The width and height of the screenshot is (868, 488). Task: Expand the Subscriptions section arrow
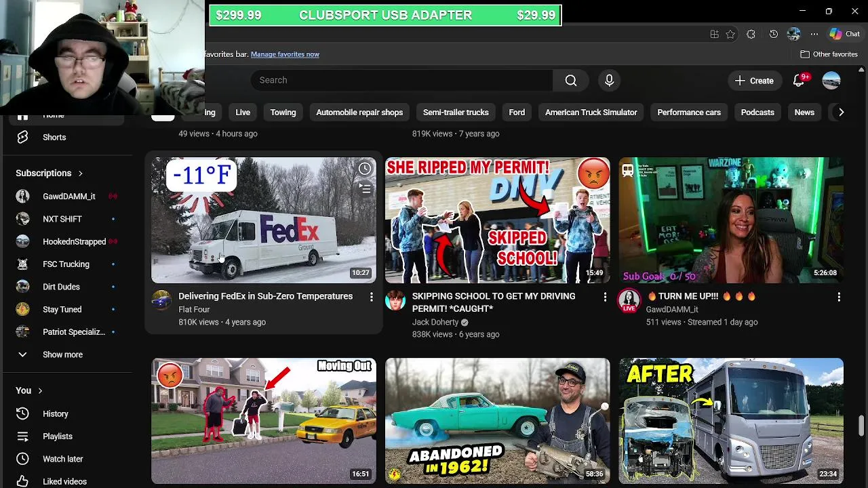pyautogui.click(x=80, y=173)
